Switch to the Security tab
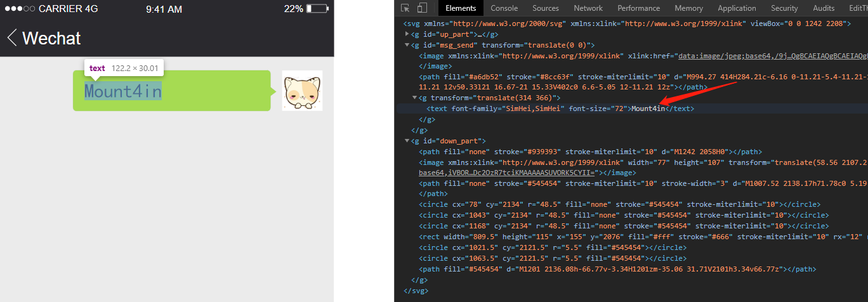The width and height of the screenshot is (868, 302). tap(784, 8)
